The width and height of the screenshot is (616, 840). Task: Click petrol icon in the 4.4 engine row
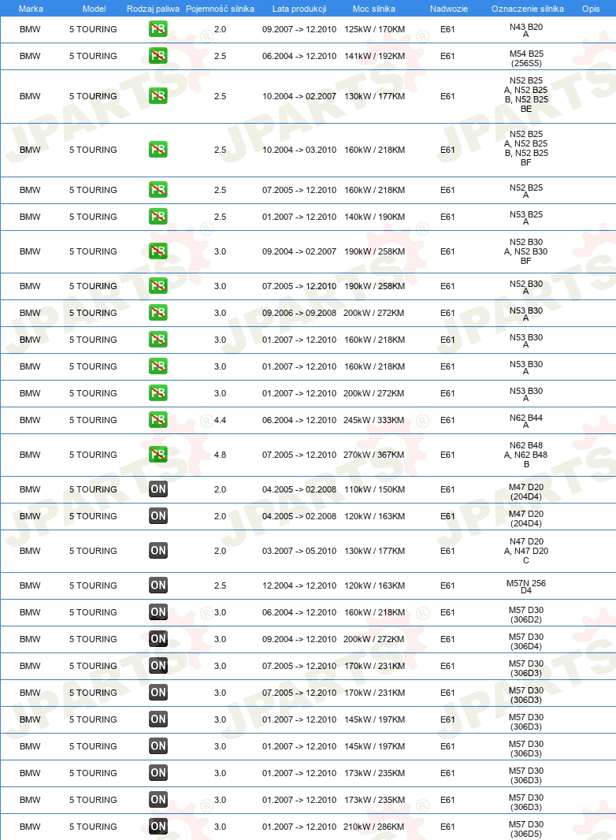158,420
